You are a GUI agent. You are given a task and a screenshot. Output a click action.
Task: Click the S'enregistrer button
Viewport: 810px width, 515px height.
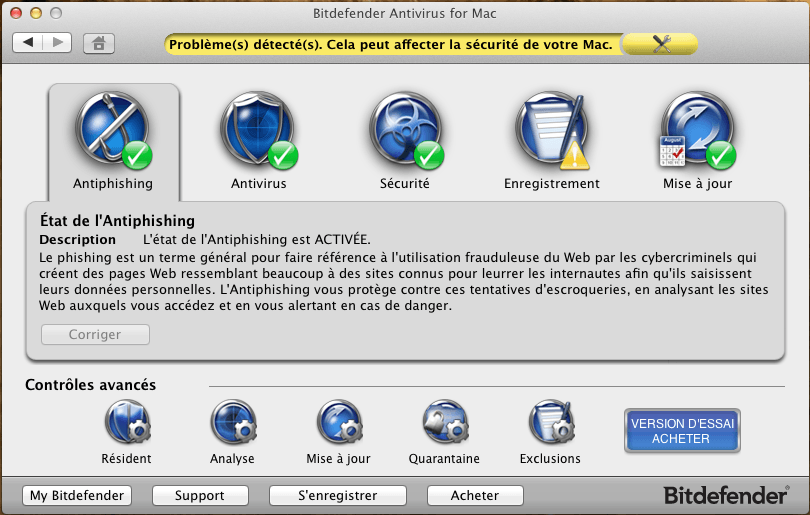click(338, 496)
